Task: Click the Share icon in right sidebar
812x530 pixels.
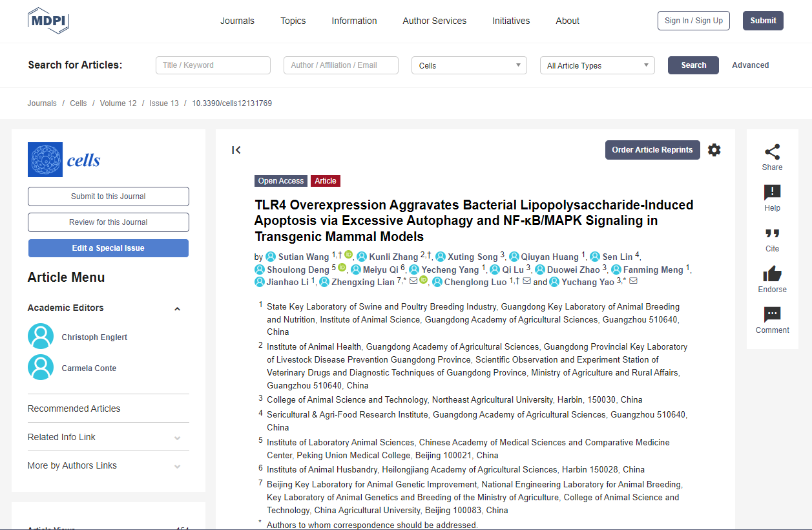Action: 772,153
